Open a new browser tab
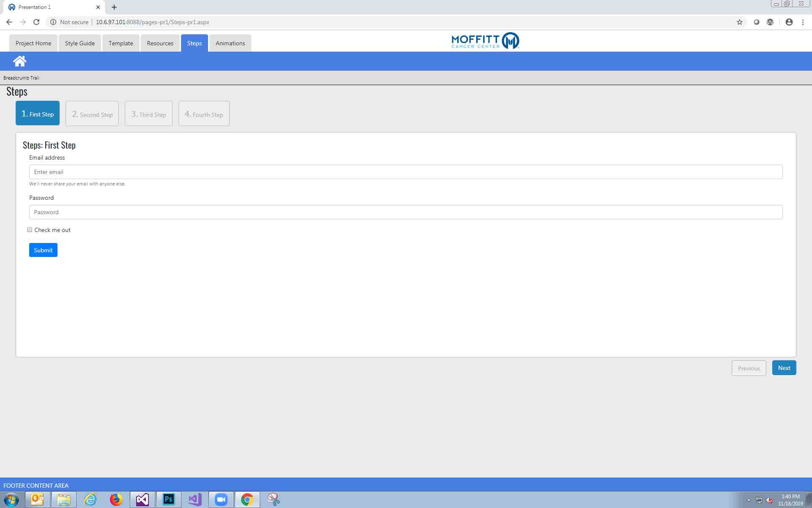Image resolution: width=812 pixels, height=508 pixels. click(114, 7)
